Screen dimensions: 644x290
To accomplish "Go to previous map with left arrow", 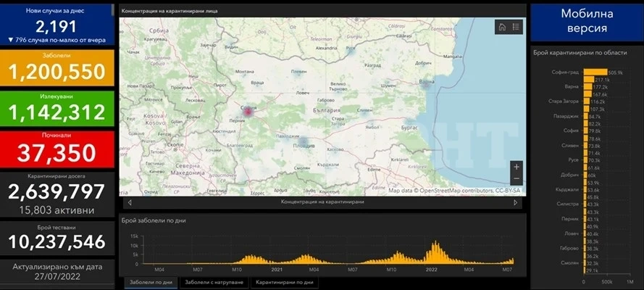I will click(x=130, y=202).
